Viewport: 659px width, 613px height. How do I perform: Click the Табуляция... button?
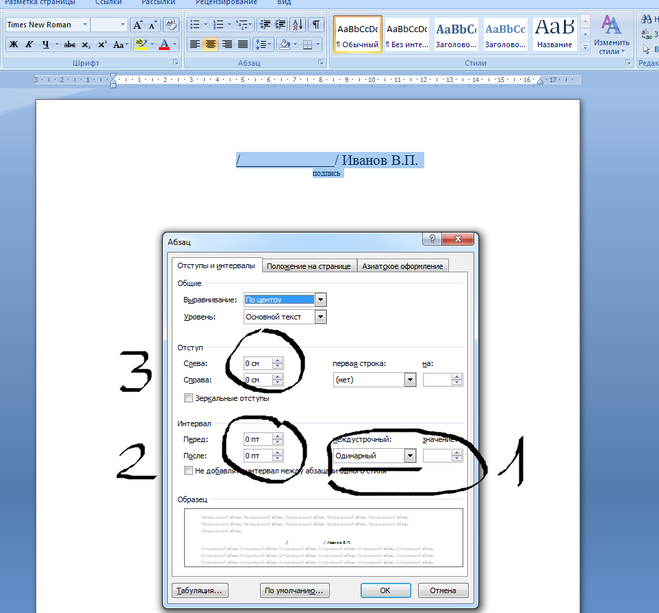(x=199, y=590)
